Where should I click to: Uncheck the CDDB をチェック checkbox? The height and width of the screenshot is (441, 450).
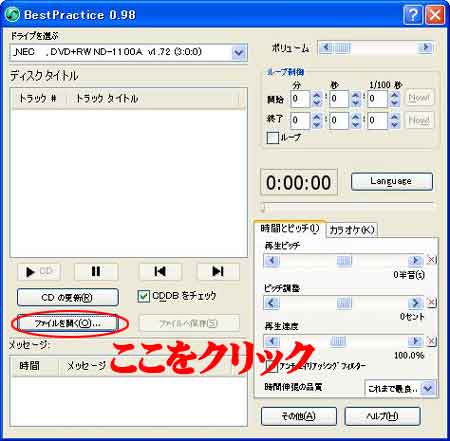(143, 296)
